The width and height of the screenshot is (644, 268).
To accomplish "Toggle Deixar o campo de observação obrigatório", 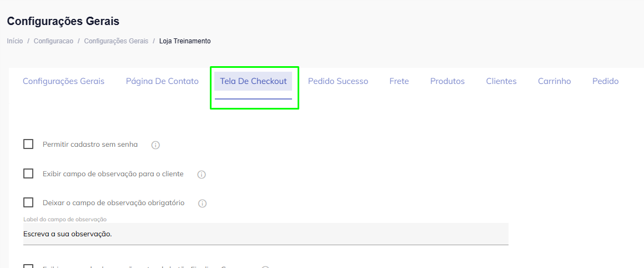I will (x=28, y=202).
